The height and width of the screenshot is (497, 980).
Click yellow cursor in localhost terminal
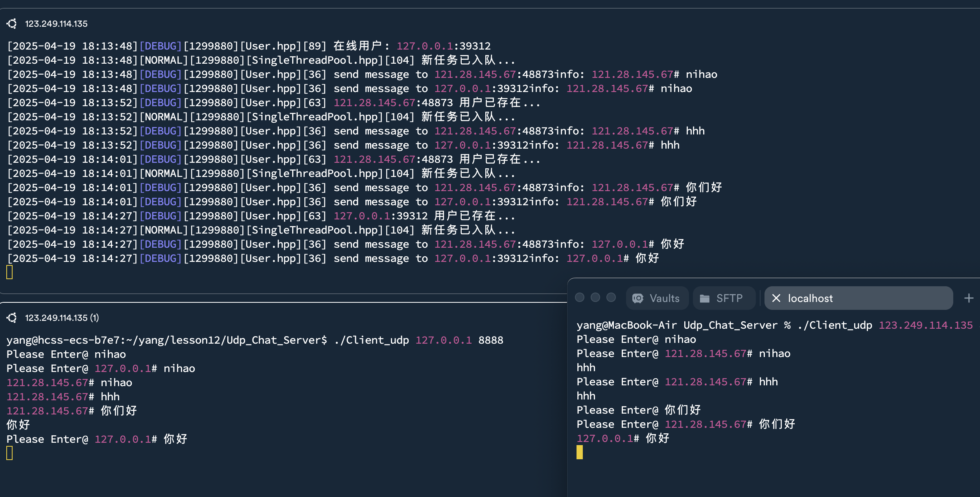pos(580,452)
